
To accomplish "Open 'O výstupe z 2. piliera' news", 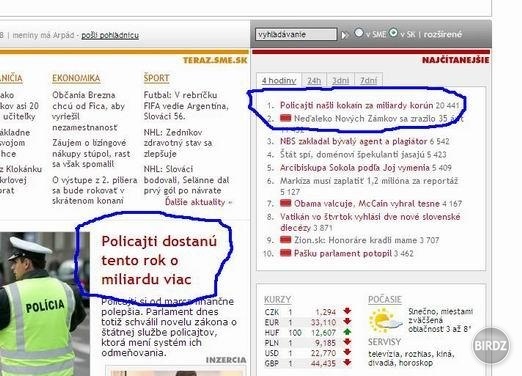I will [x=95, y=190].
